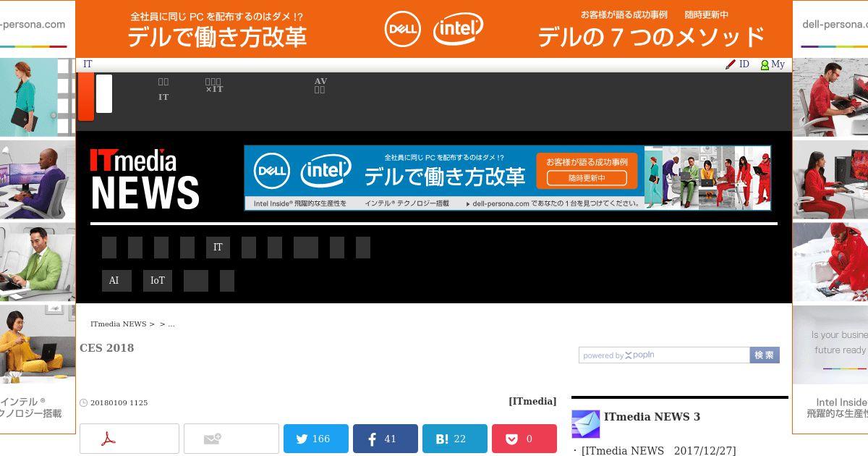Click the email subscribe envelope icon button
Image resolution: width=868 pixels, height=456 pixels.
(231, 439)
